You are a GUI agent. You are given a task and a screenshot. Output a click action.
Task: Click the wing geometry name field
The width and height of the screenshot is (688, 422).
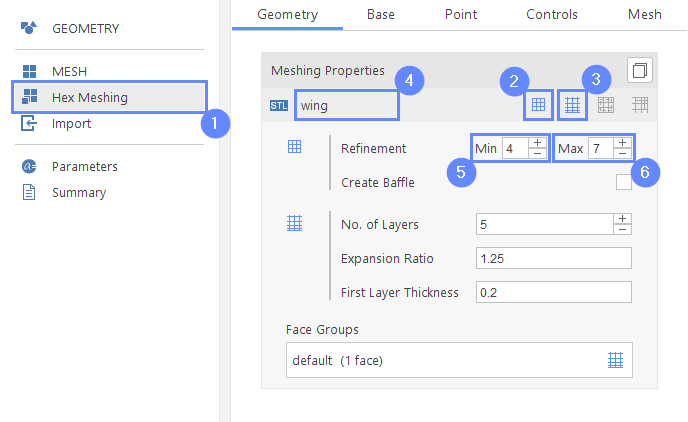point(347,104)
